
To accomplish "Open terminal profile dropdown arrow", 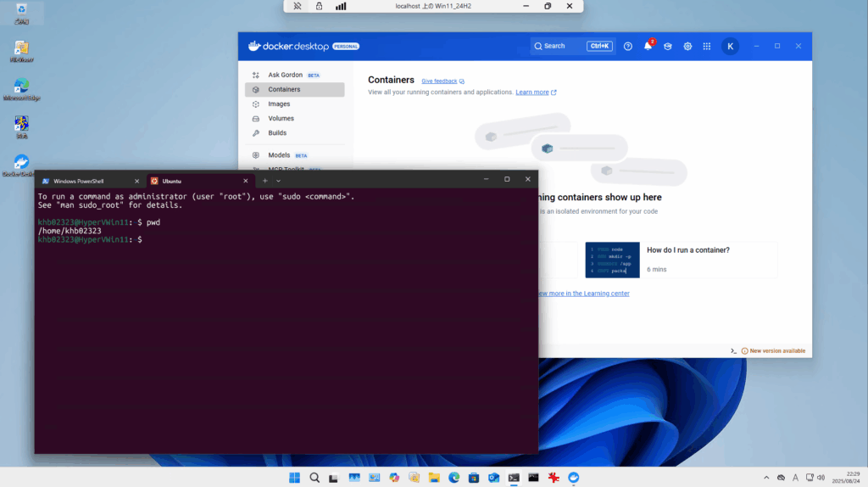I will pyautogui.click(x=278, y=181).
